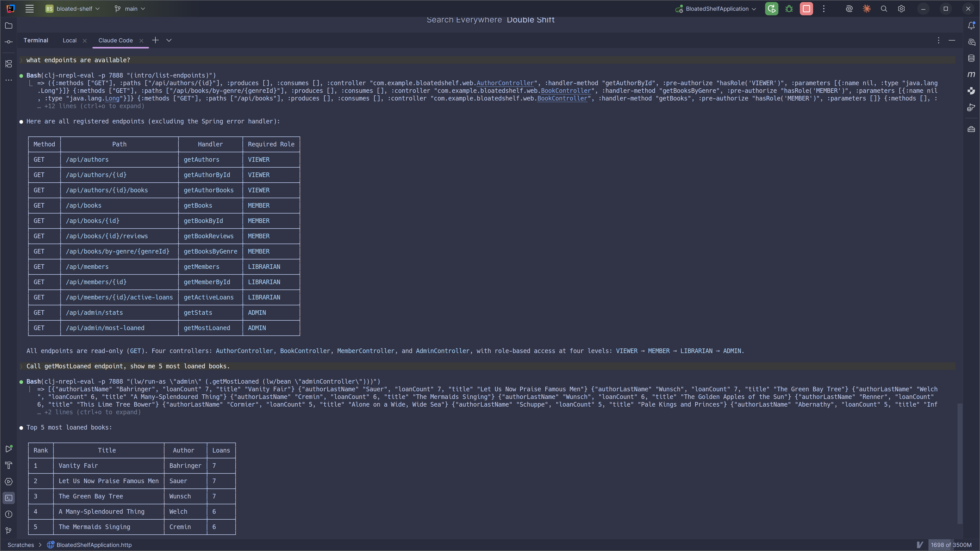Open the Commit tool window
This screenshot has height=551, width=980.
point(9,42)
